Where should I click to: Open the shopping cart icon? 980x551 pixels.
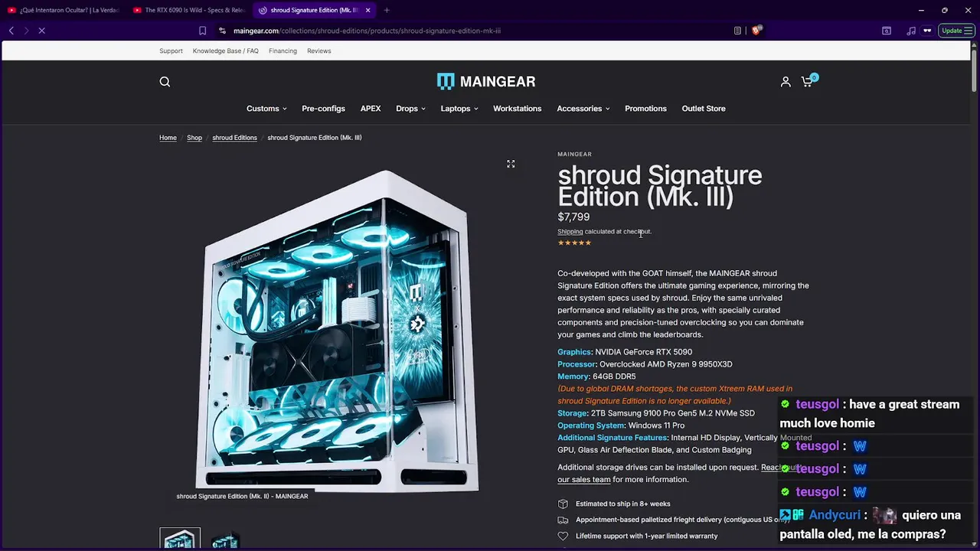click(x=808, y=80)
